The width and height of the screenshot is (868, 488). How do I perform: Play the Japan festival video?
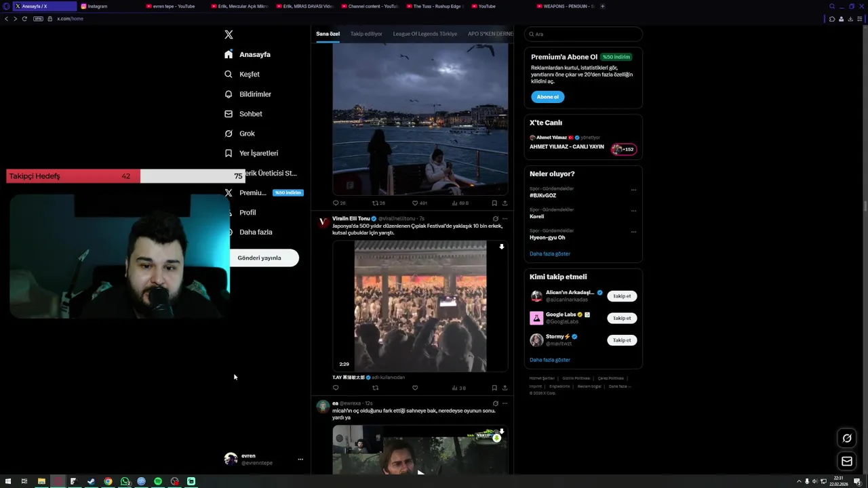420,306
